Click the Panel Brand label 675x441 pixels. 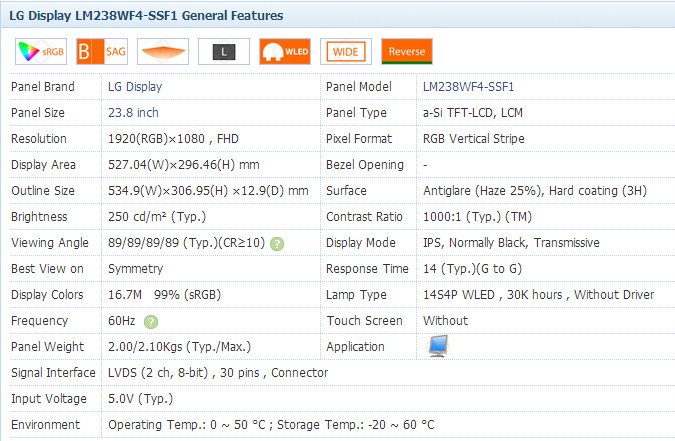click(43, 87)
